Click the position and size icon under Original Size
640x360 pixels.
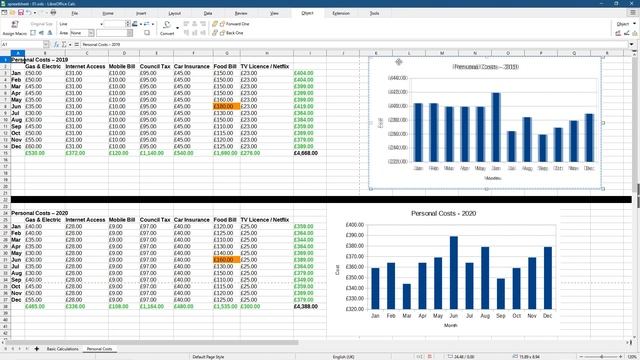33,33
